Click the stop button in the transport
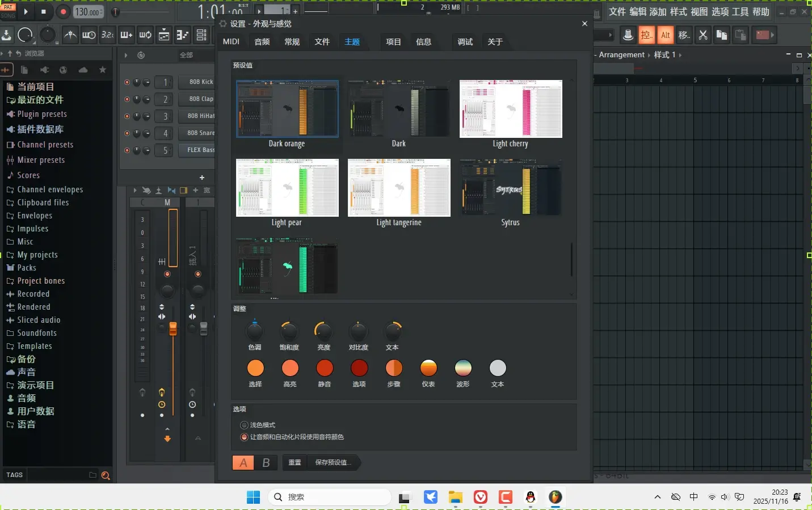The width and height of the screenshot is (812, 510). click(44, 11)
